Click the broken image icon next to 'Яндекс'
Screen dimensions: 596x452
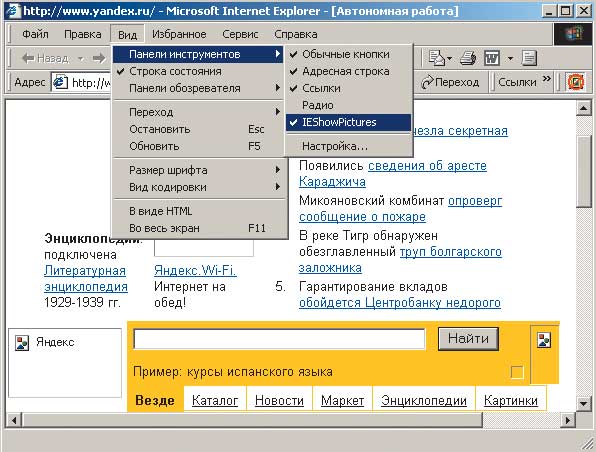pos(22,343)
